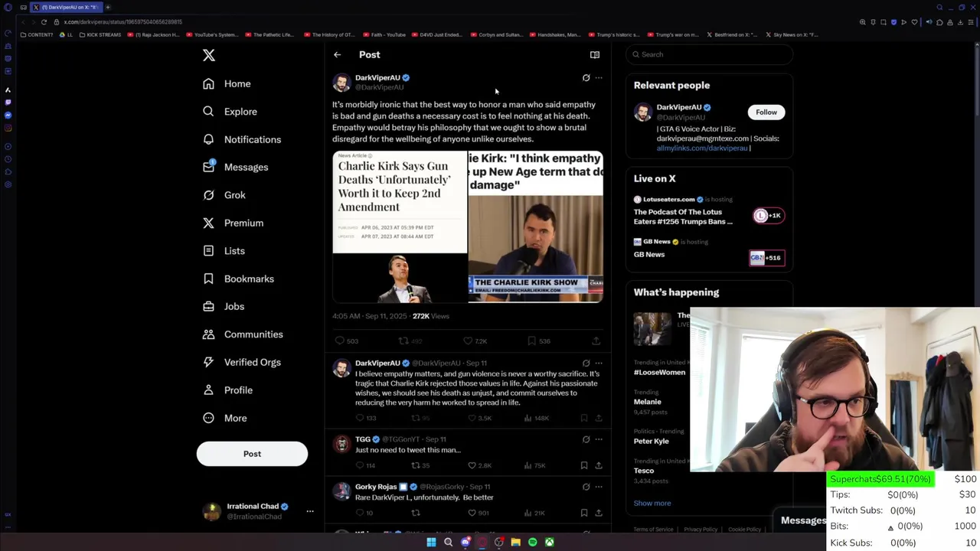The image size is (980, 551).
Task: Open account menu dots beside Irrational Chad
Action: [310, 511]
